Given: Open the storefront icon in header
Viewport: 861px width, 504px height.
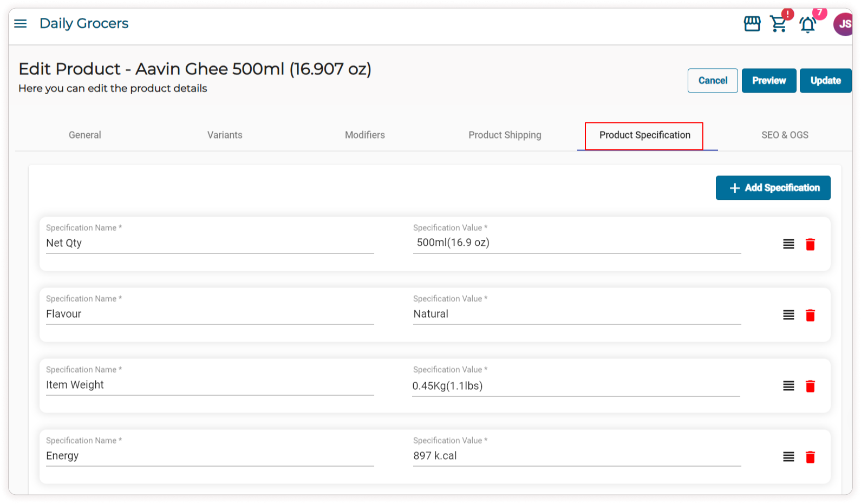Looking at the screenshot, I should 752,24.
